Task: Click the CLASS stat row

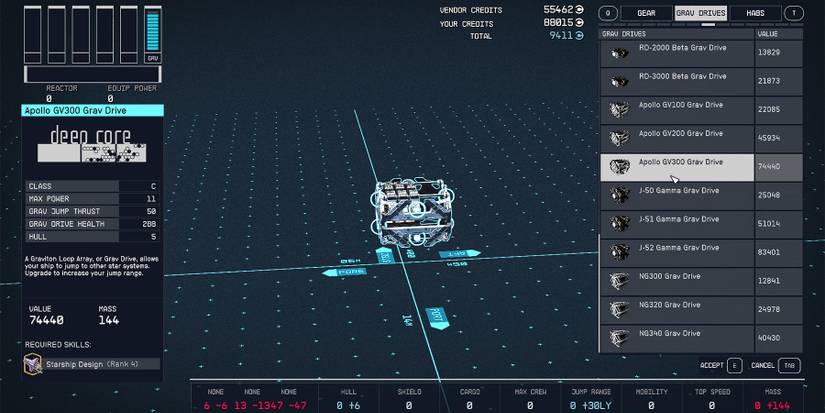Action: pyautogui.click(x=92, y=186)
